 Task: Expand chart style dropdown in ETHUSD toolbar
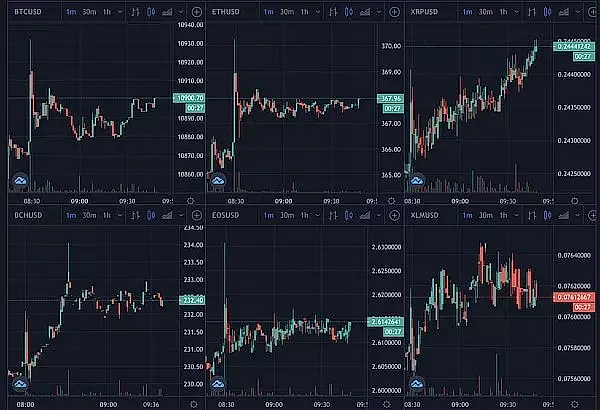click(379, 12)
